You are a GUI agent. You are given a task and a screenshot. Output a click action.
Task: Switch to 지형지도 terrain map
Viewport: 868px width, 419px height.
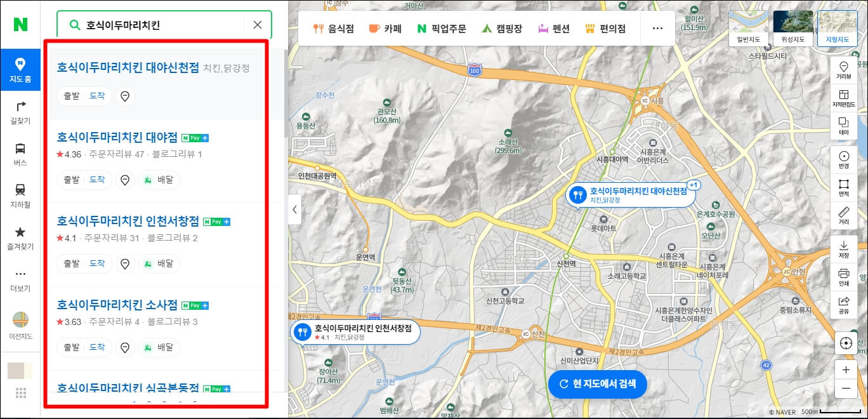837,30
